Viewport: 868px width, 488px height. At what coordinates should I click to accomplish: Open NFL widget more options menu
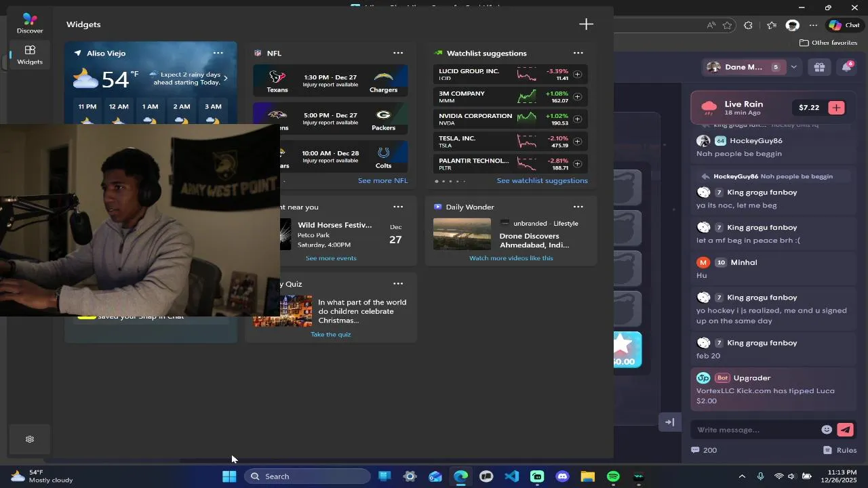(x=398, y=53)
